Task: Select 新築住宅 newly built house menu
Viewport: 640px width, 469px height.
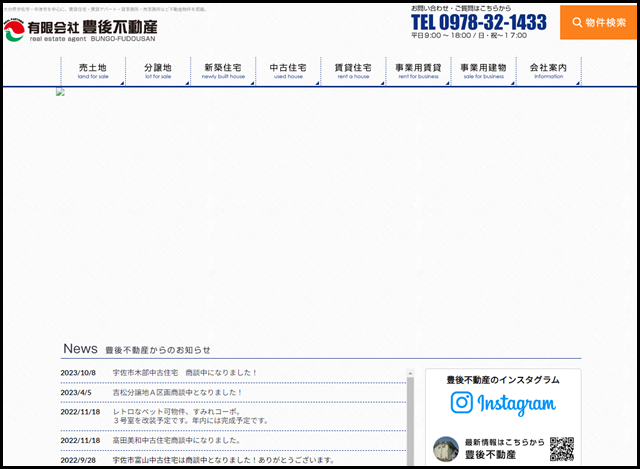Action: pyautogui.click(x=223, y=71)
